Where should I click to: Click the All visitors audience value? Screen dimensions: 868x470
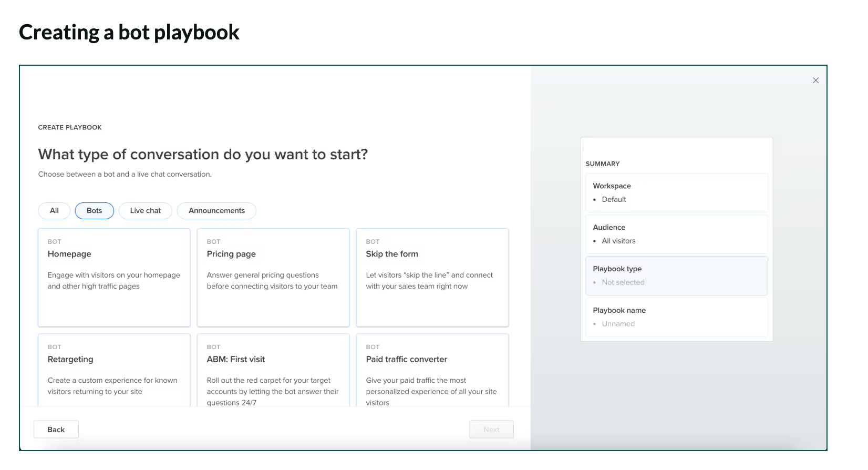tap(618, 241)
